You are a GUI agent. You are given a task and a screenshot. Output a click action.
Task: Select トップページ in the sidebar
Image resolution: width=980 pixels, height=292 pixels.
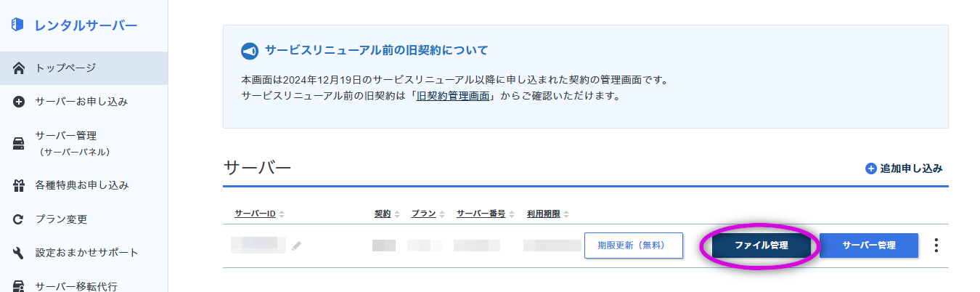[65, 68]
